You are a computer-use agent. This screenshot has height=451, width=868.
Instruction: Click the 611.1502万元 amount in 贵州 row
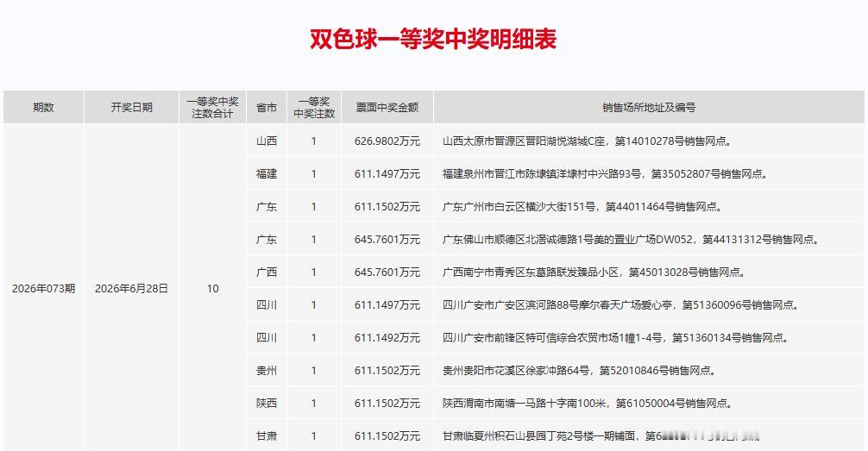click(387, 370)
